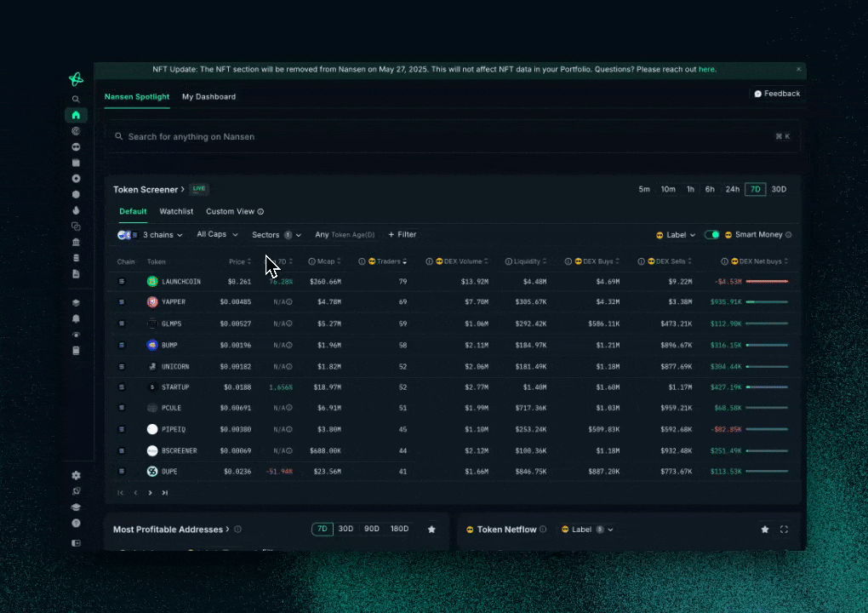This screenshot has width=868, height=613.
Task: Open the Sectors dropdown
Action: coord(277,235)
